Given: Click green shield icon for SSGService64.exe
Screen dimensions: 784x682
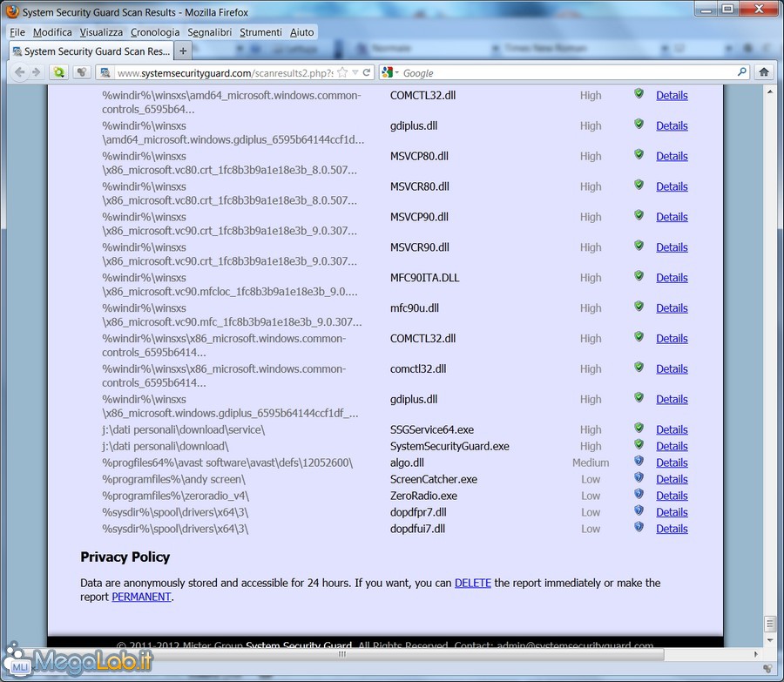Looking at the screenshot, I should point(639,428).
